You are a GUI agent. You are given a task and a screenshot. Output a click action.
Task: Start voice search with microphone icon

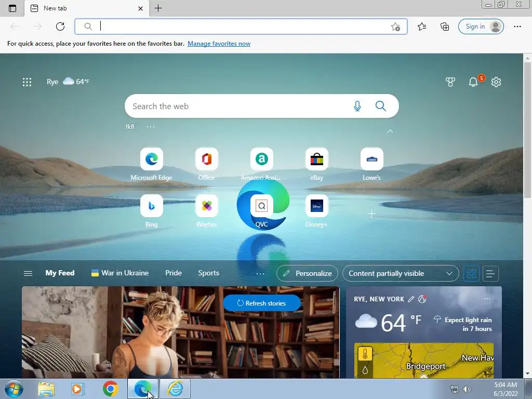[357, 106]
